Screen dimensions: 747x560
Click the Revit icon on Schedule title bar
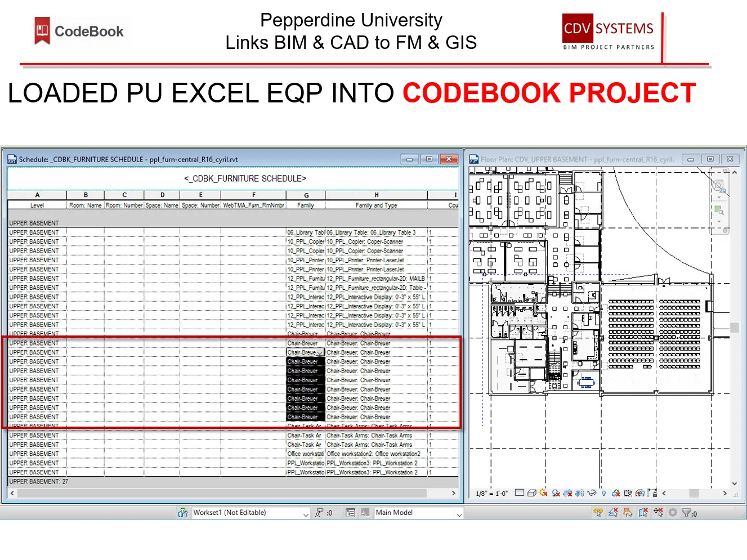tap(12, 159)
